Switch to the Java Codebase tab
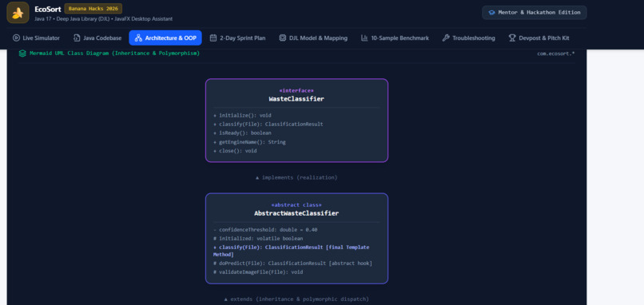The height and width of the screenshot is (305, 644). point(97,38)
